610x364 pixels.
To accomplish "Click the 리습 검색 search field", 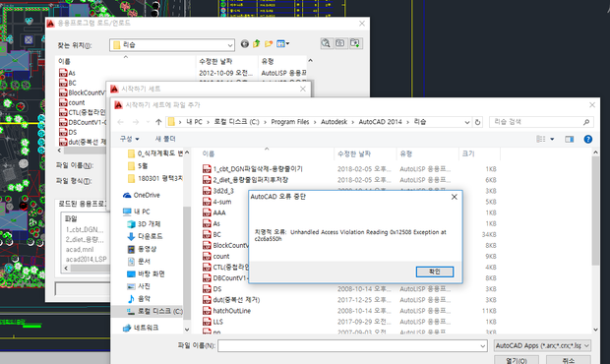I will [x=541, y=122].
